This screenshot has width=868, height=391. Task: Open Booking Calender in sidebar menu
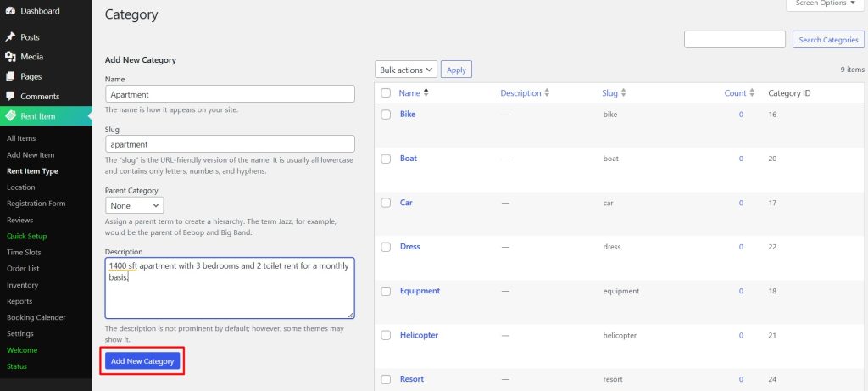[36, 317]
